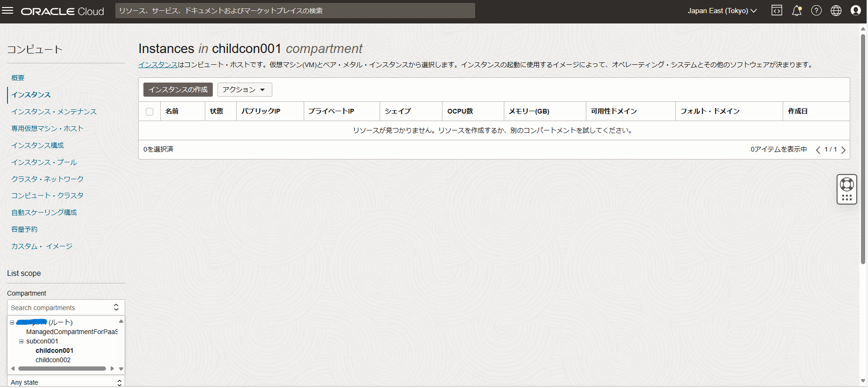
Task: Follow the インスタンス link in description
Action: (158, 65)
